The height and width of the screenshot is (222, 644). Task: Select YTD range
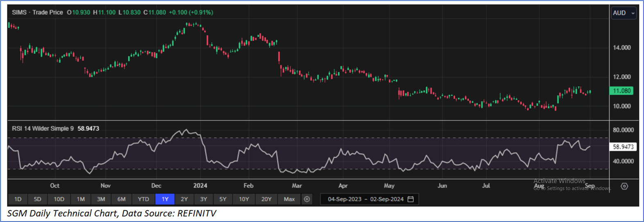coord(143,199)
